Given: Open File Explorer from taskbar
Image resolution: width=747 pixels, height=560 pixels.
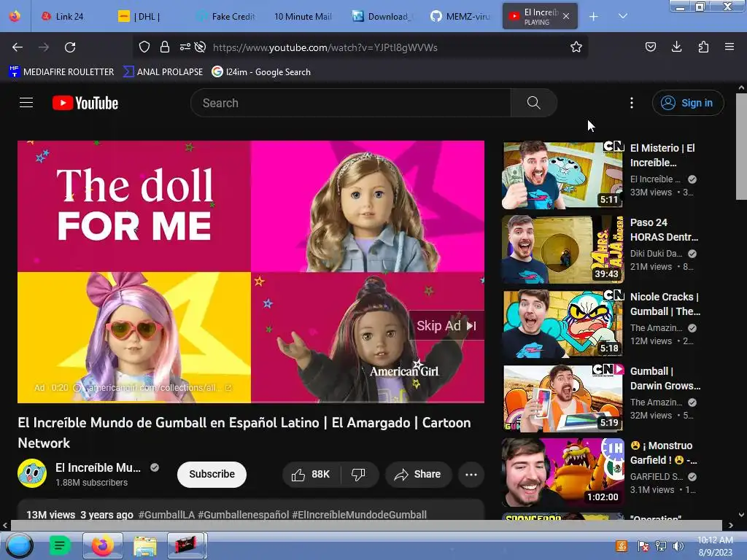Looking at the screenshot, I should 145,545.
